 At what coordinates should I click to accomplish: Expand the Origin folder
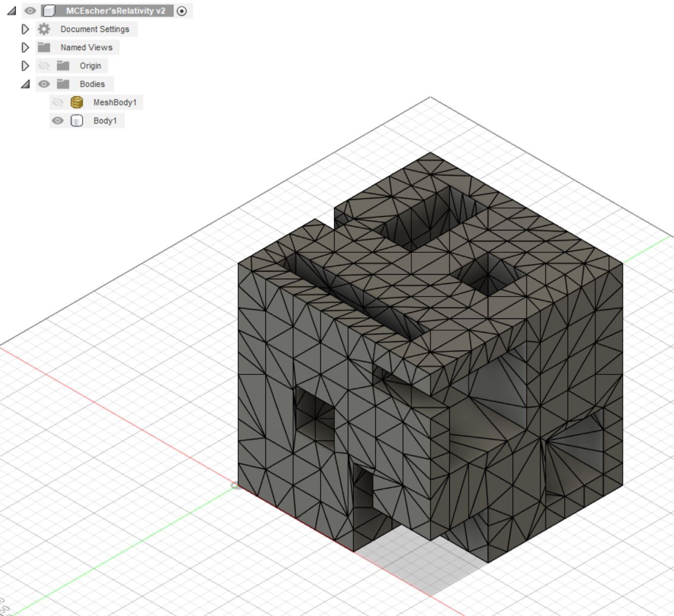pyautogui.click(x=25, y=66)
